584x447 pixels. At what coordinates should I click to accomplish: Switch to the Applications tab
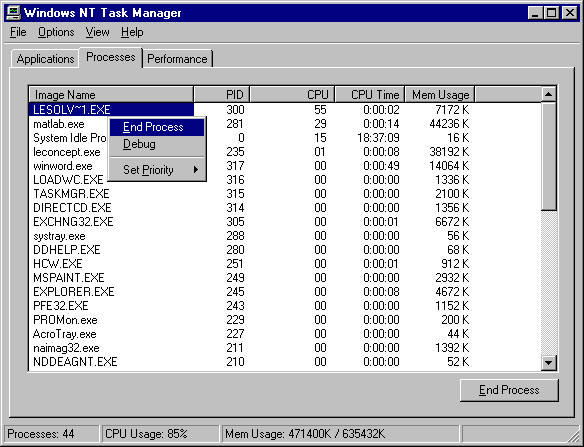(45, 59)
